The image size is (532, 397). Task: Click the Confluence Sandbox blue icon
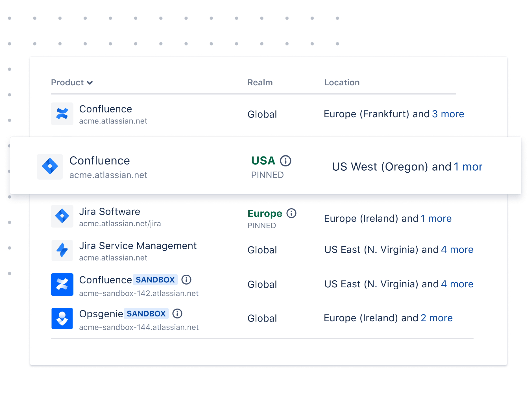[62, 285]
